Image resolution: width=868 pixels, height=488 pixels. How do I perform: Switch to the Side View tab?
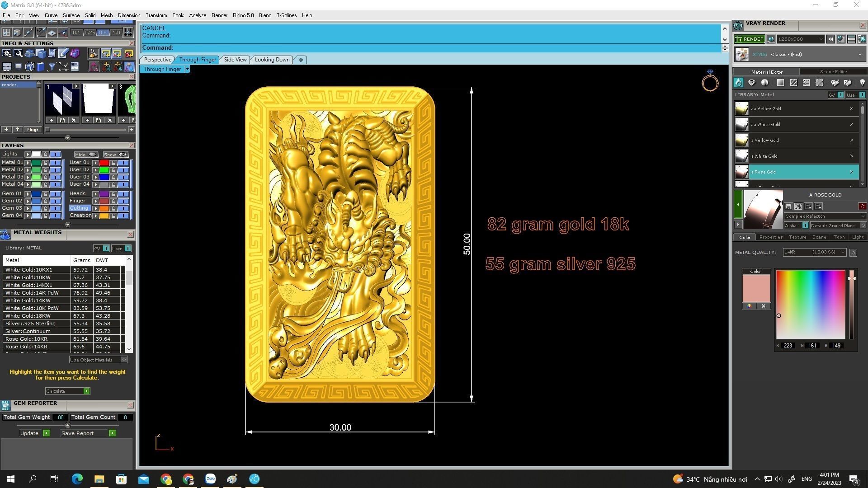[235, 60]
